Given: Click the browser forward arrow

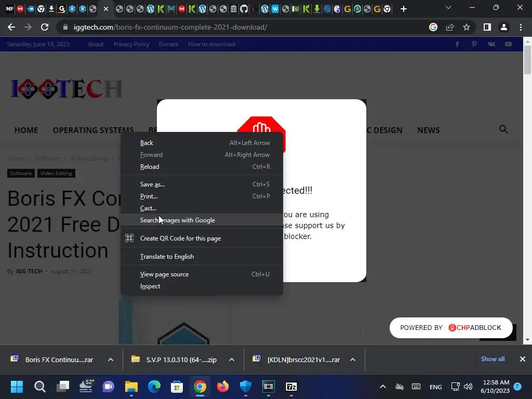Looking at the screenshot, I should point(28,27).
